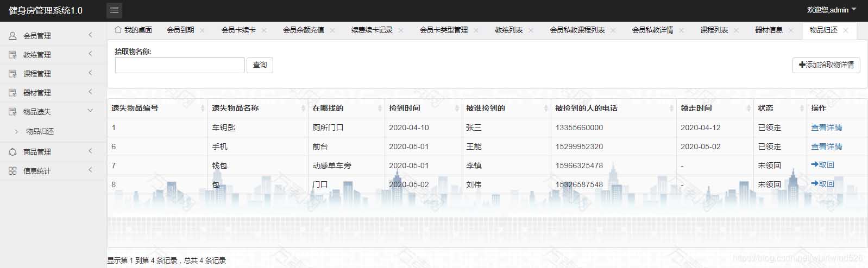Toggle the sidebar hamburger menu button

(x=114, y=10)
